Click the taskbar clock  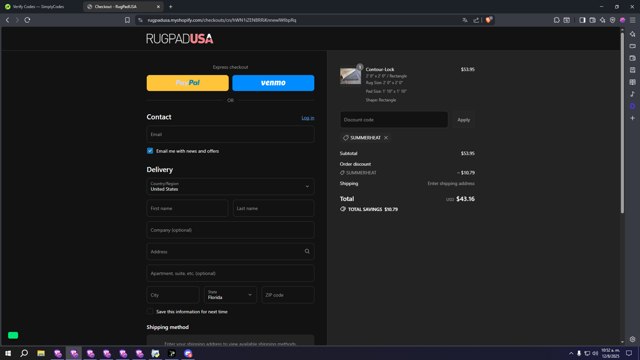point(611,353)
